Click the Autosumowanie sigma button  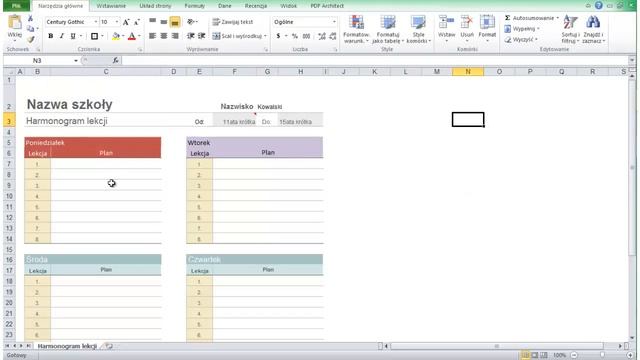coord(529,18)
